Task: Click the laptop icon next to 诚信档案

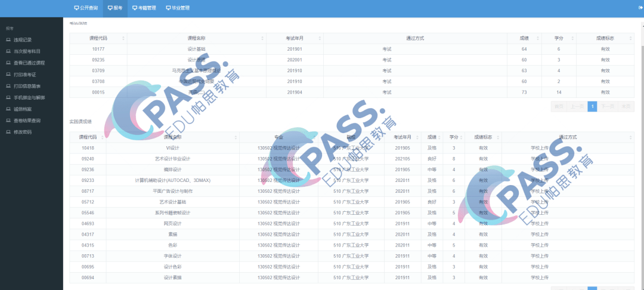Action: coord(8,109)
